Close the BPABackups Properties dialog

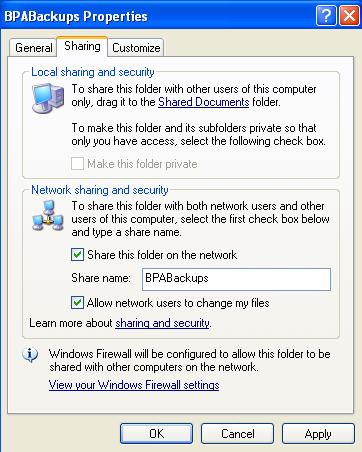click(x=349, y=16)
